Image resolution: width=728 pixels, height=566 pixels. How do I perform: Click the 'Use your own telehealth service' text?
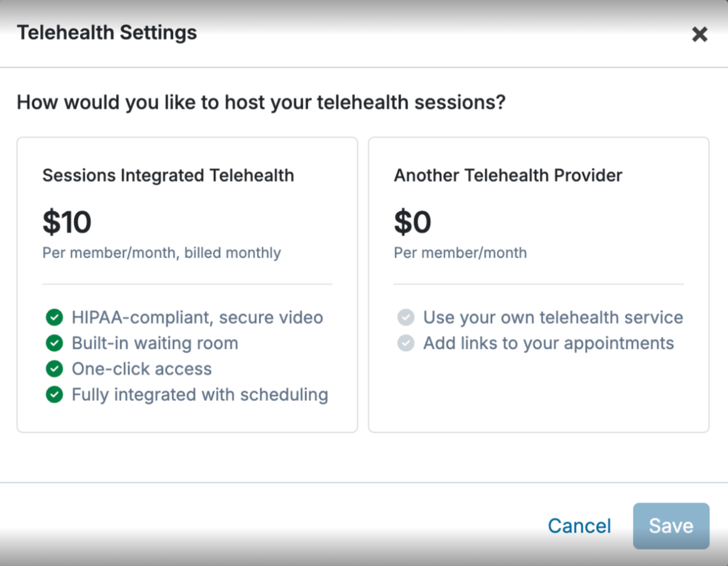[553, 318]
